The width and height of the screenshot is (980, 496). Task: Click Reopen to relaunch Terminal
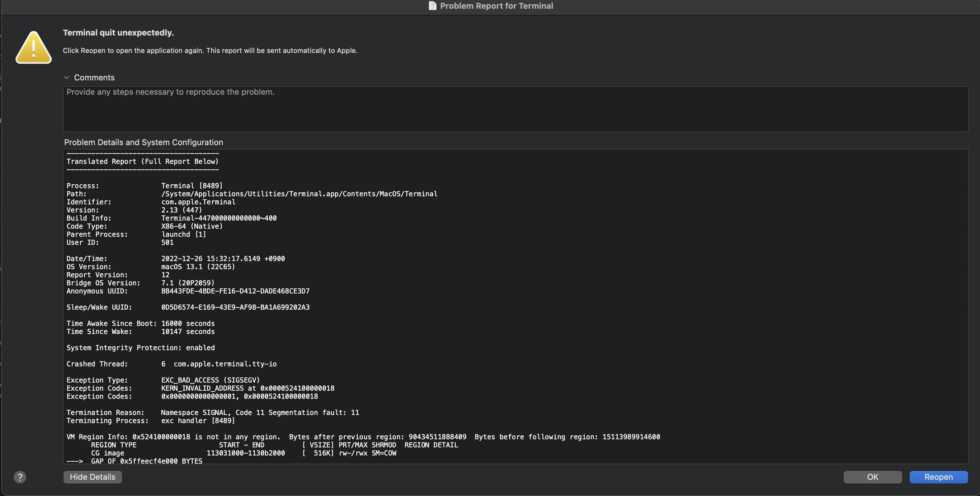(938, 477)
